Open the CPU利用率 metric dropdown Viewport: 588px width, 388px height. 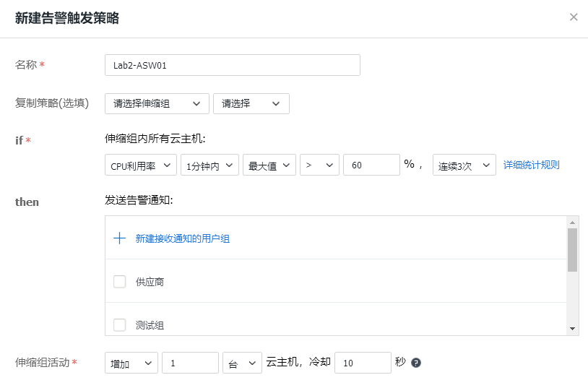pos(141,165)
